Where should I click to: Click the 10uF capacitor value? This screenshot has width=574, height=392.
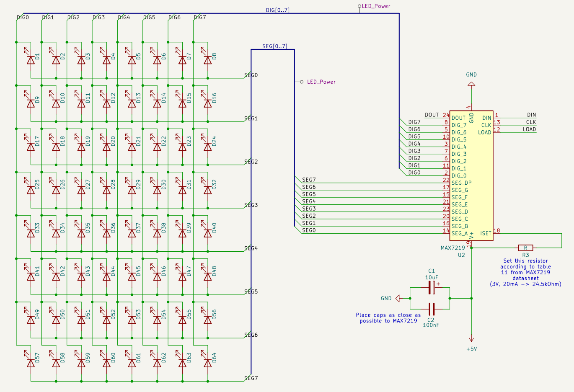pos(432,277)
